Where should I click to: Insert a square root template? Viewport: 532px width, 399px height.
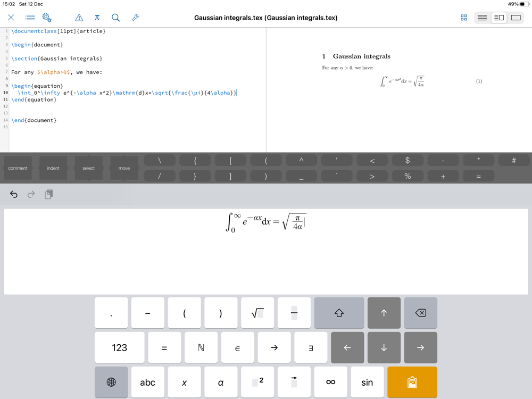coord(257,313)
